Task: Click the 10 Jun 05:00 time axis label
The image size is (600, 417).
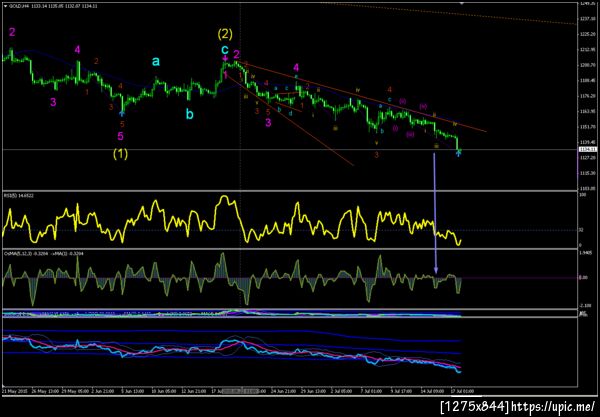Action: tap(164, 391)
